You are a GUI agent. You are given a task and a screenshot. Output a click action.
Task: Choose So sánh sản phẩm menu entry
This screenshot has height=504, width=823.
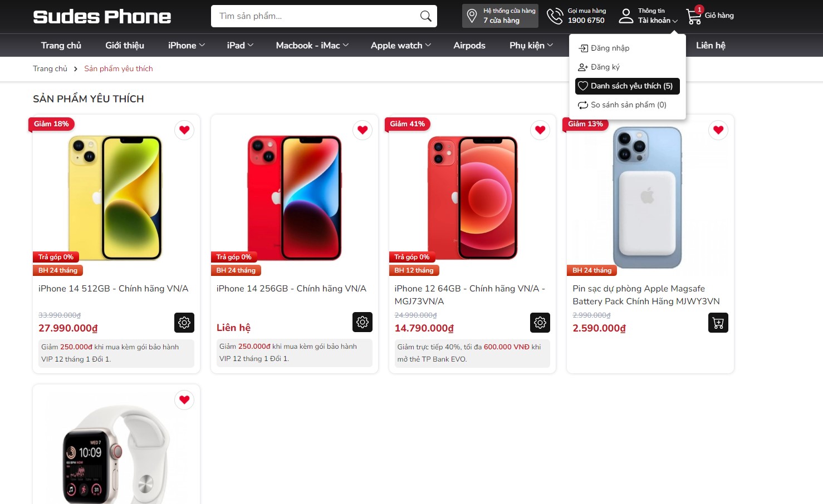(628, 105)
